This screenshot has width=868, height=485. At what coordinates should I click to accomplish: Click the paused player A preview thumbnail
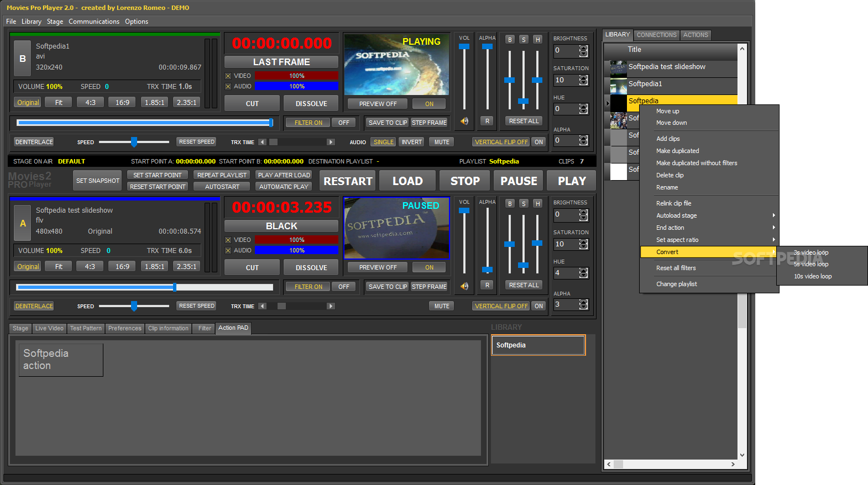pos(396,228)
